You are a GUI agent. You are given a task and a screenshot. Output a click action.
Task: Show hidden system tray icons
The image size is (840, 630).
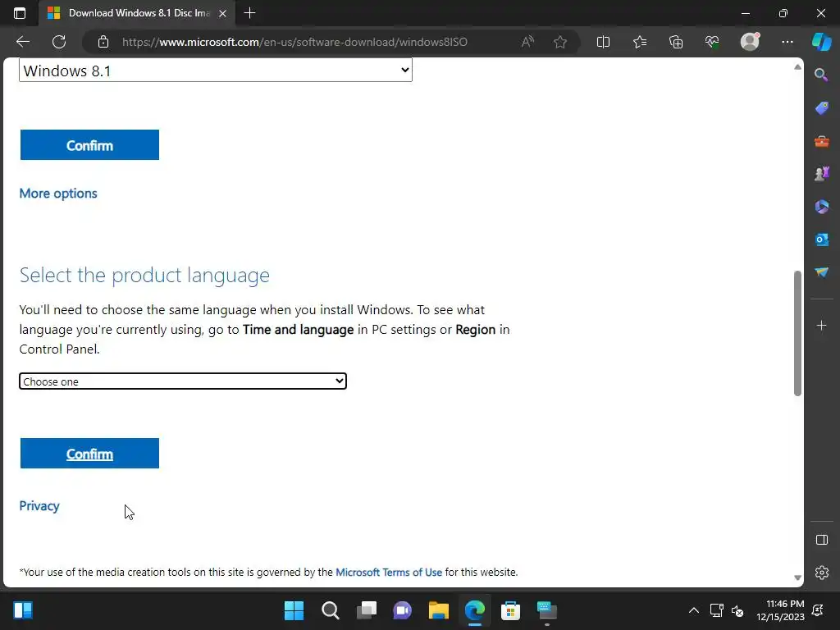tap(694, 610)
